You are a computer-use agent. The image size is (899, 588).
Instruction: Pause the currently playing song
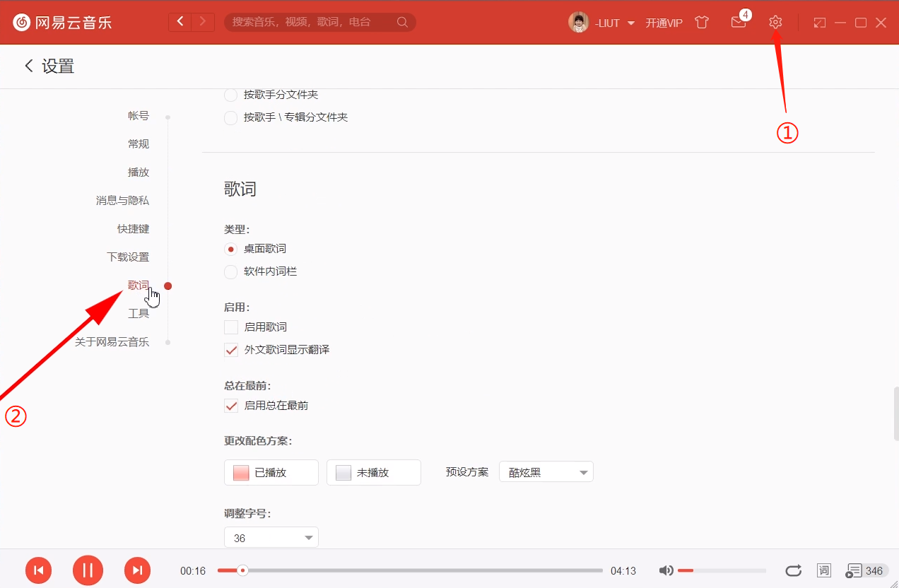[88, 570]
